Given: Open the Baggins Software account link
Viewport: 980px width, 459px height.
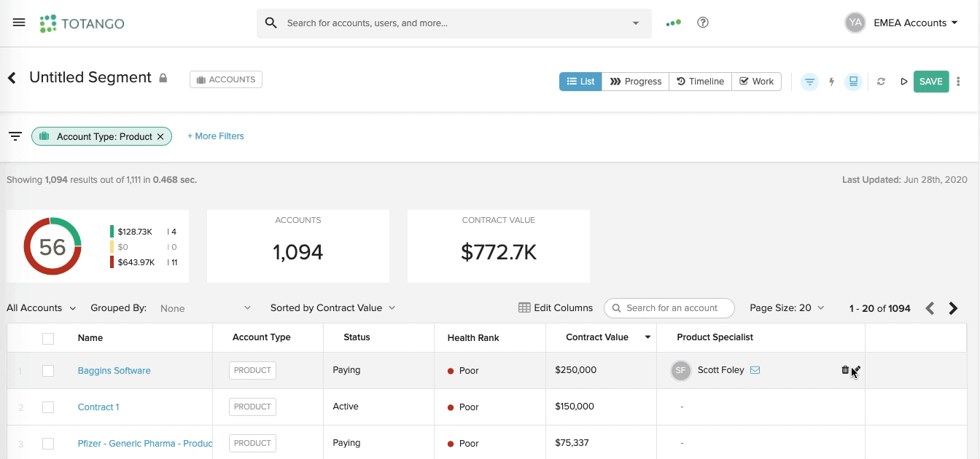Looking at the screenshot, I should coord(114,370).
